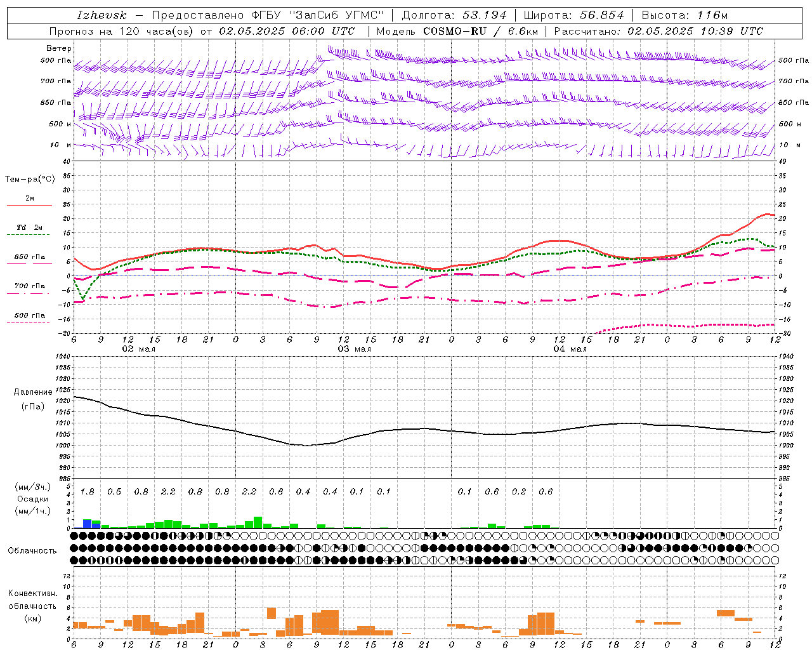Click the 'Ветер' wind panel label
Viewport: 812px width, 650px height.
tap(59, 48)
